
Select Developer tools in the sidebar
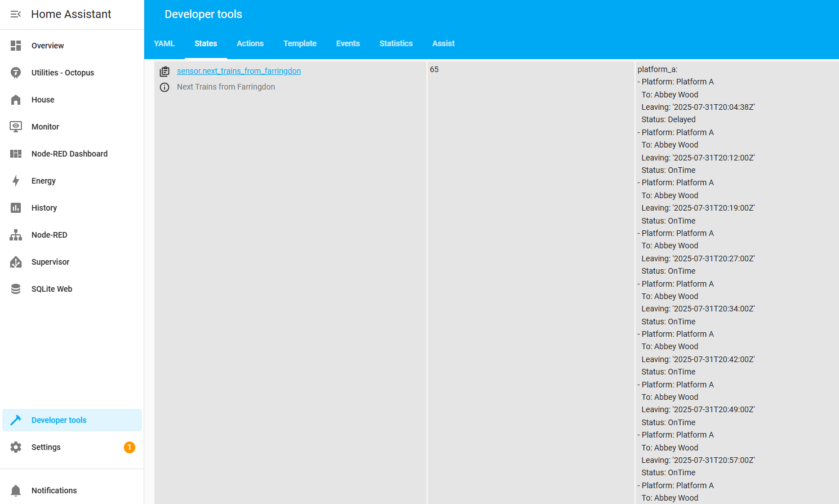[x=59, y=420]
